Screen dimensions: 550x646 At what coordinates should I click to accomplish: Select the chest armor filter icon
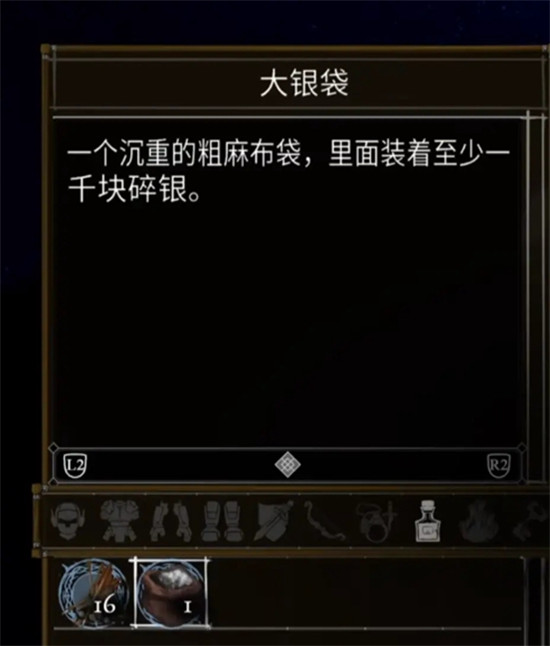pyautogui.click(x=119, y=521)
